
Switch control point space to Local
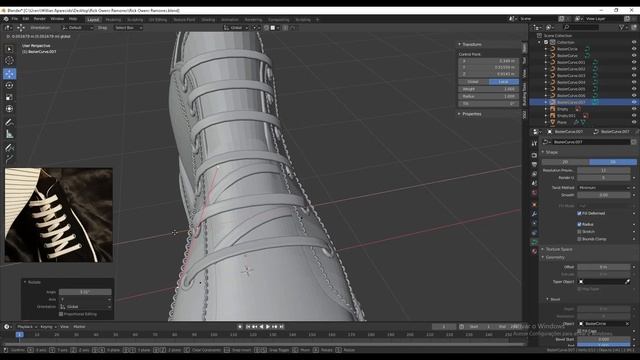pyautogui.click(x=504, y=82)
